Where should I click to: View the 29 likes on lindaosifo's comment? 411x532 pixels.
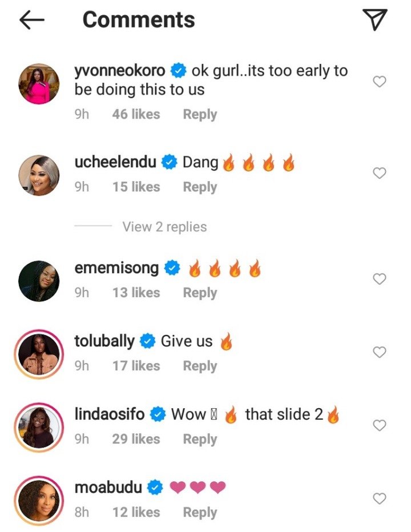click(136, 440)
